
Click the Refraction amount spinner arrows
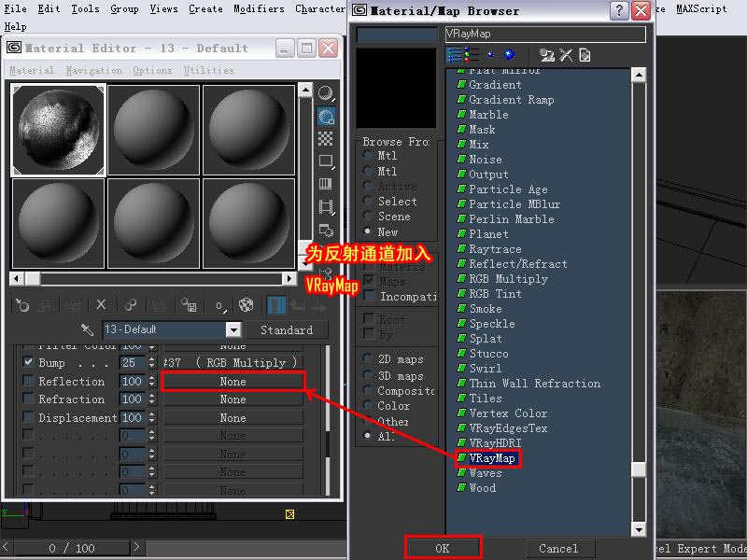tap(151, 399)
